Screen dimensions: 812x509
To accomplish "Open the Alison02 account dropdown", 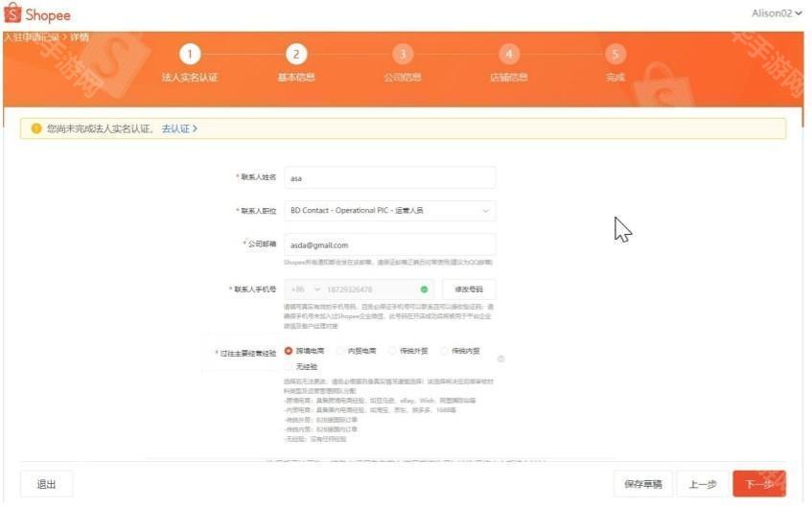I will pos(777,13).
